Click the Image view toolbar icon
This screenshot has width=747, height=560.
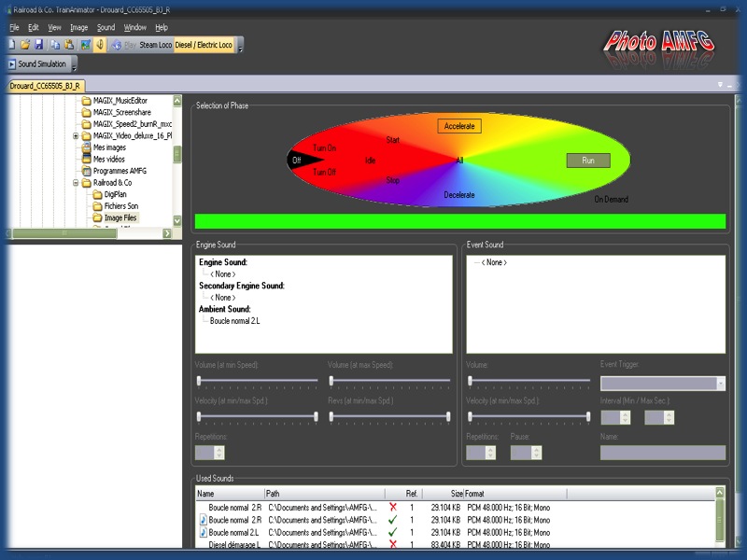tap(86, 45)
